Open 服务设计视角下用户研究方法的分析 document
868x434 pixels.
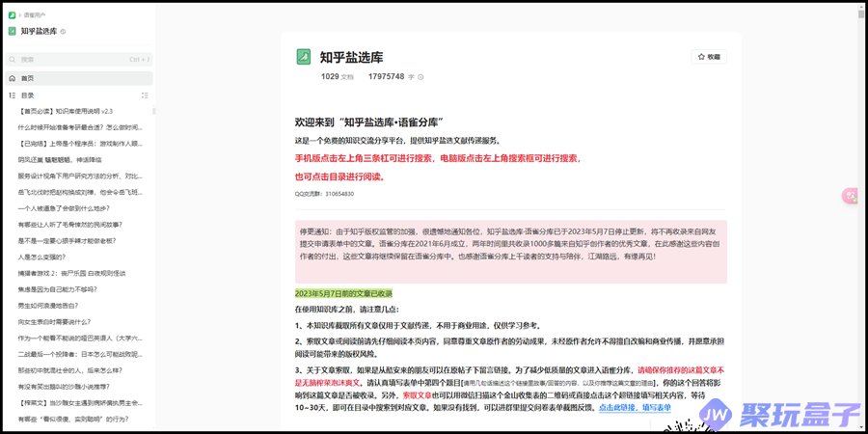coord(80,176)
